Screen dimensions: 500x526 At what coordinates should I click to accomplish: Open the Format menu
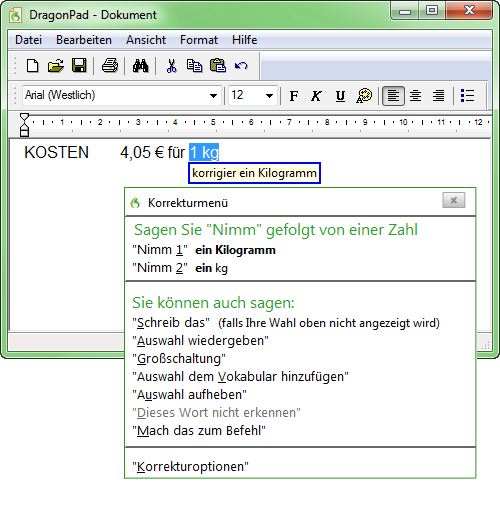199,40
